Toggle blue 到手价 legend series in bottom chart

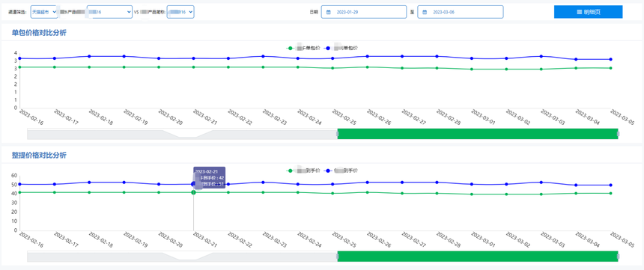coord(341,171)
